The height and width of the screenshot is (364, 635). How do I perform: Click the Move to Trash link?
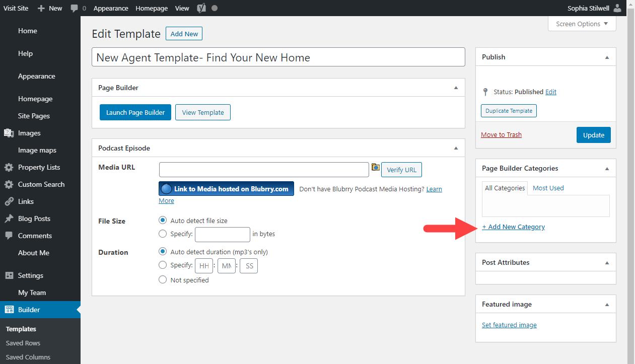click(501, 134)
